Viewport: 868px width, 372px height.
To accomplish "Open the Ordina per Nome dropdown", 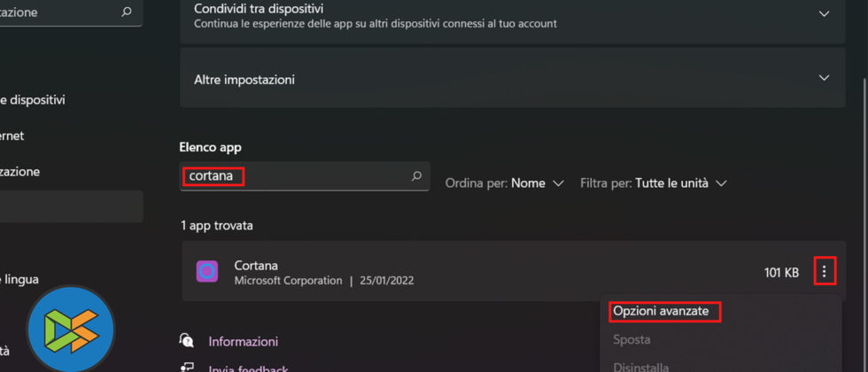I will coord(504,183).
